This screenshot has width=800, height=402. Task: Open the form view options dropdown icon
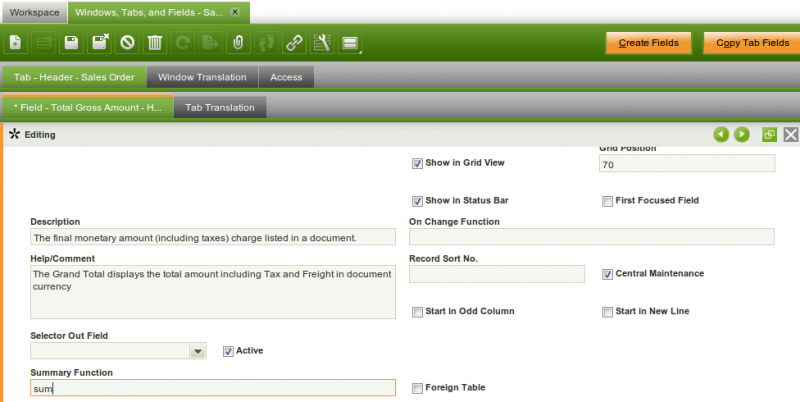pyautogui.click(x=350, y=43)
